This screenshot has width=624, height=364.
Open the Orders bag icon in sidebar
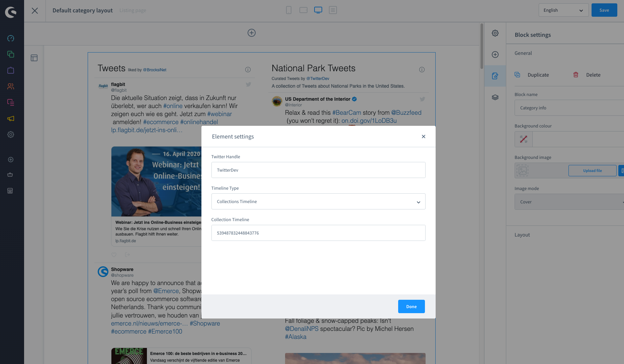[11, 70]
